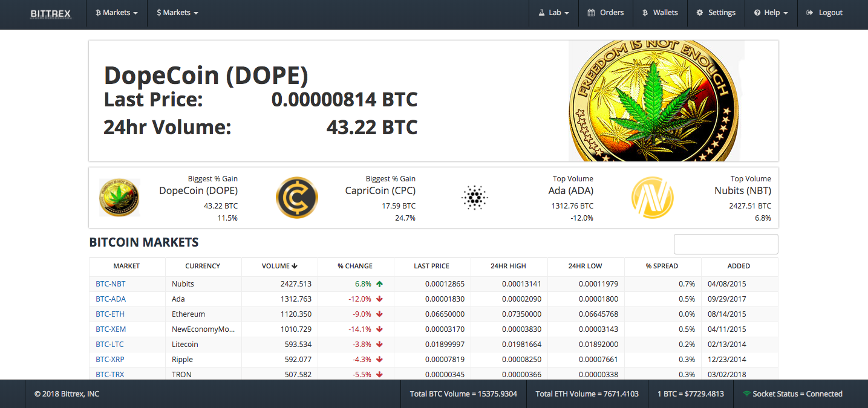868x408 pixels.
Task: Open the BTC-TRX market link
Action: click(x=110, y=374)
